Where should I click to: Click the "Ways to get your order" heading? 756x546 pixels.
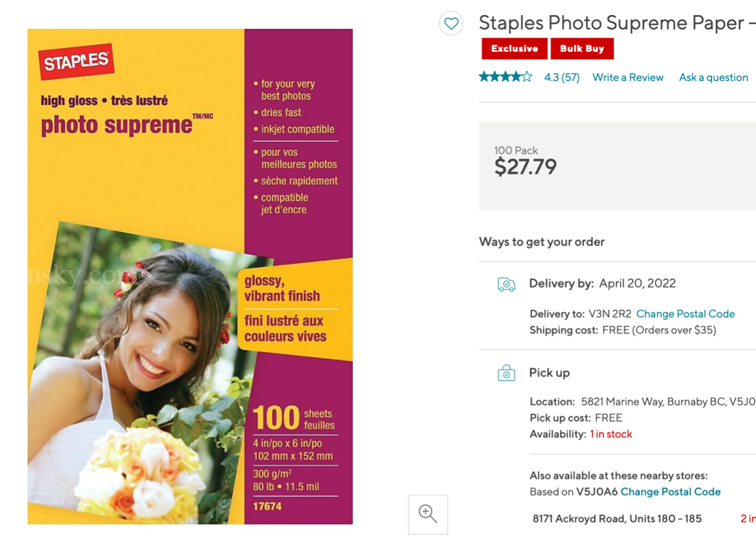pyautogui.click(x=542, y=242)
